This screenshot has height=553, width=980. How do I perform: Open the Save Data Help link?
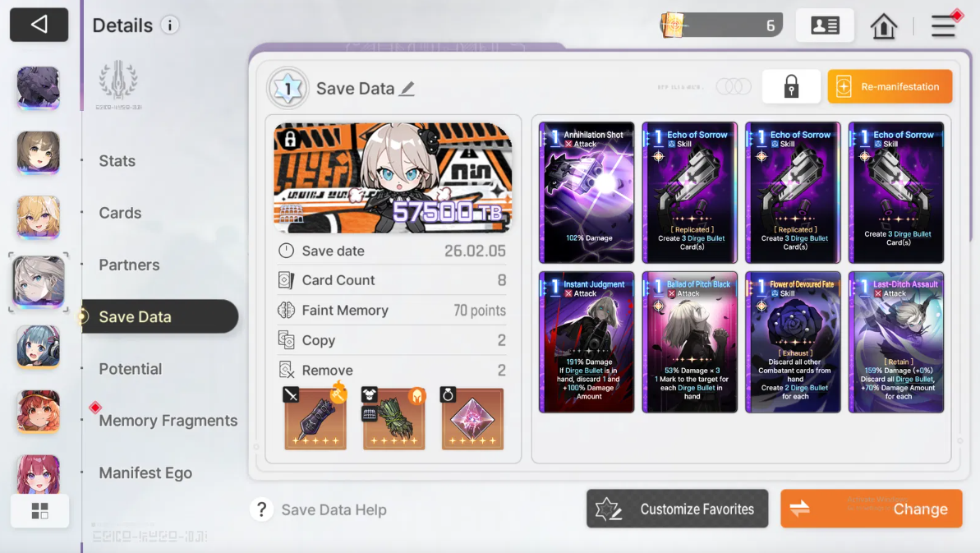click(x=334, y=510)
